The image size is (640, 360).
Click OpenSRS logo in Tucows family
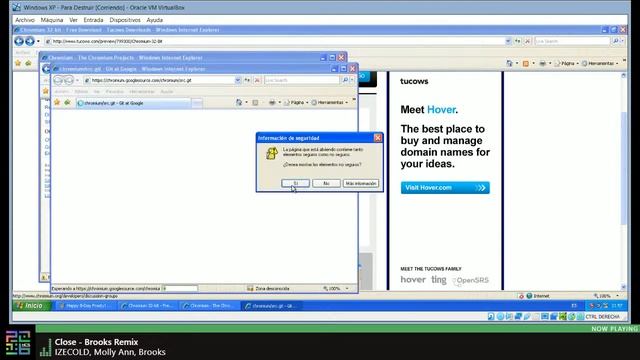pyautogui.click(x=470, y=280)
